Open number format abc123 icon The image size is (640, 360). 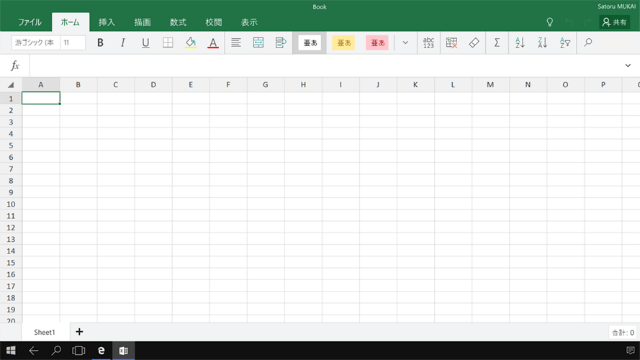tap(429, 42)
